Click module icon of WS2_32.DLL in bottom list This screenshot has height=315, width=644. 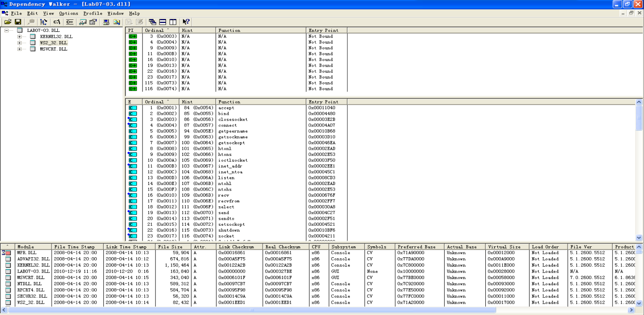tap(8, 302)
